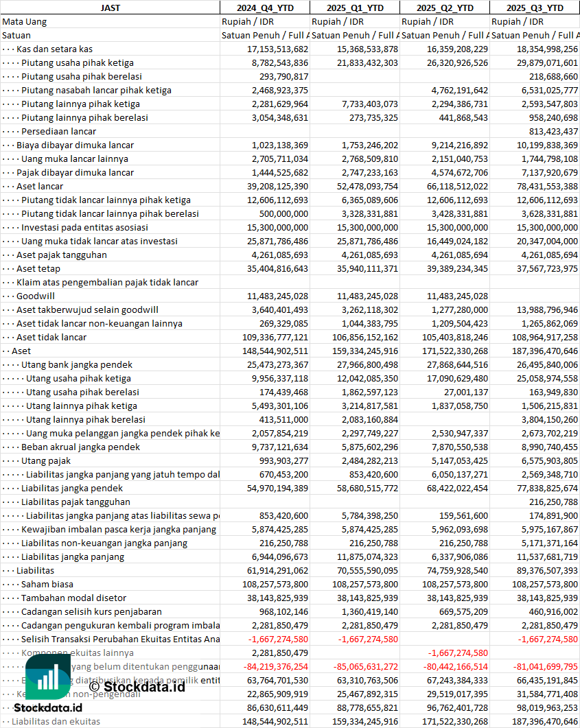Select deferred tax liability value 216,250,788 in Q3
Screen dimensions: 580x728
(x=553, y=502)
